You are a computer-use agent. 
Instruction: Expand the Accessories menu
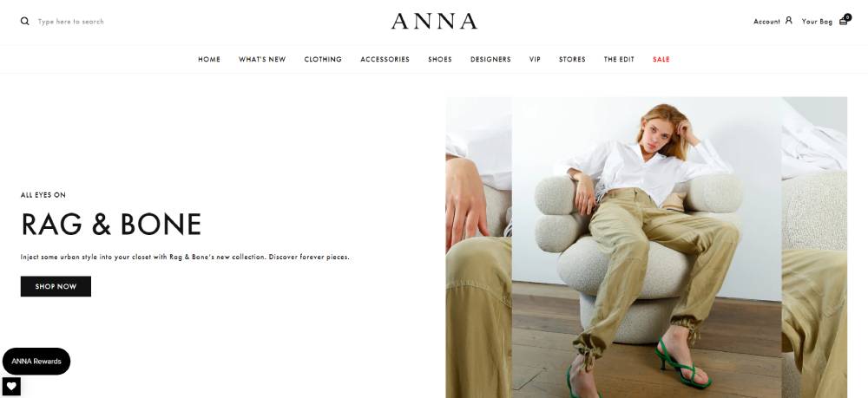pyautogui.click(x=385, y=59)
